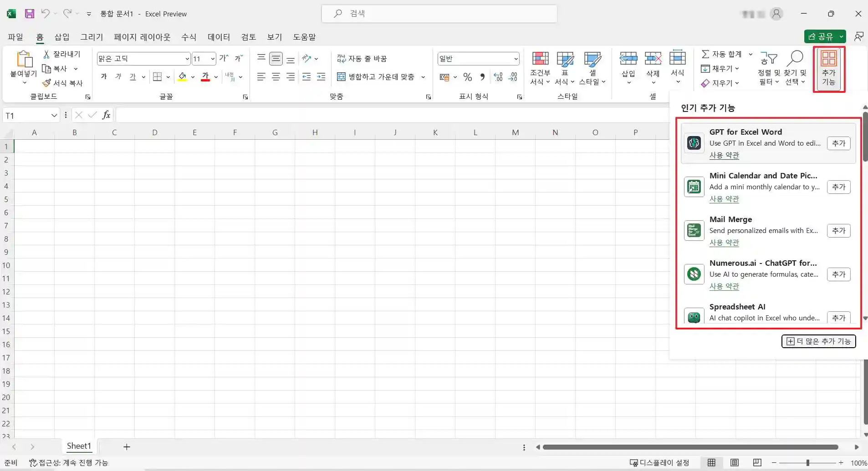This screenshot has width=868, height=471.
Task: Switch to View (보기) tab
Action: click(274, 37)
